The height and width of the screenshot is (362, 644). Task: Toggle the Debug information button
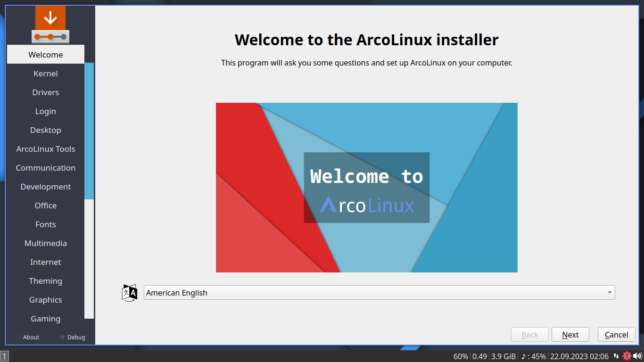tap(73, 337)
